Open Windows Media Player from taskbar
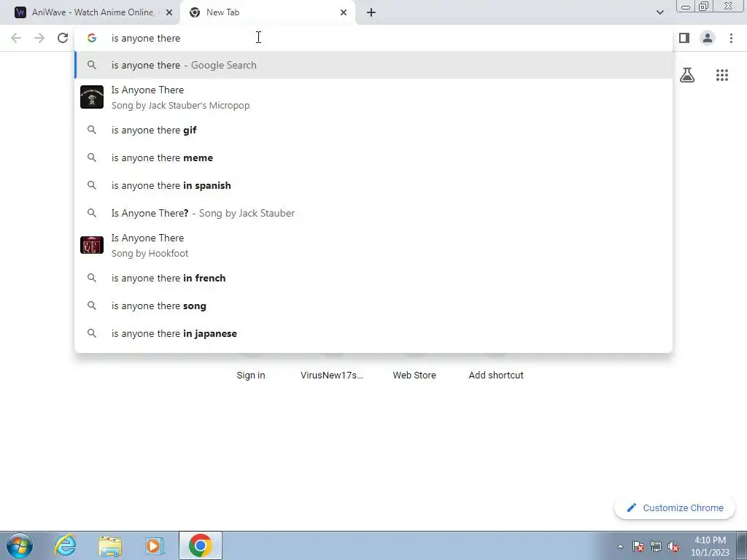747x560 pixels. 155,545
